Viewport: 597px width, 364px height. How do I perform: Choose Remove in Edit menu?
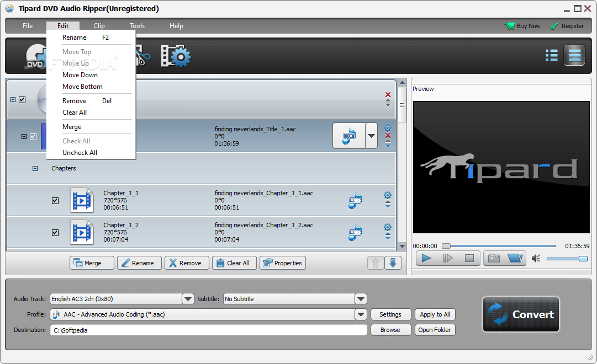[x=91, y=101]
